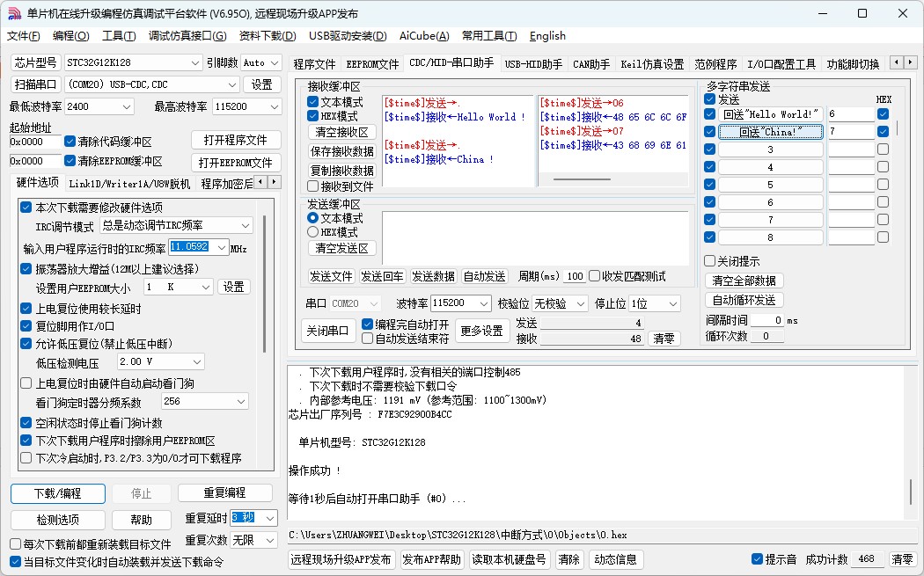Expand the 低压检测电压 2.00 V dropdown
Viewport: 924px width, 576px height.
tap(197, 361)
